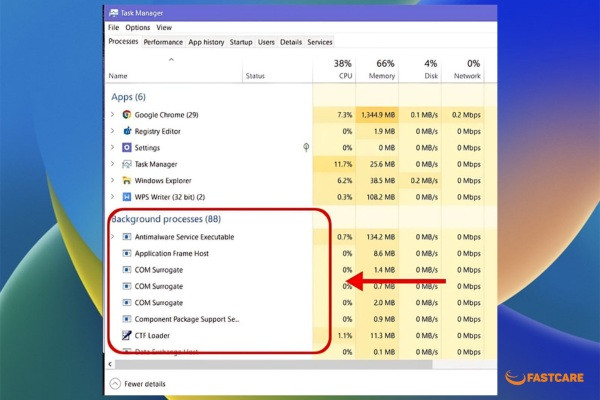
Task: Click the WPS Writer icon
Action: pyautogui.click(x=127, y=197)
